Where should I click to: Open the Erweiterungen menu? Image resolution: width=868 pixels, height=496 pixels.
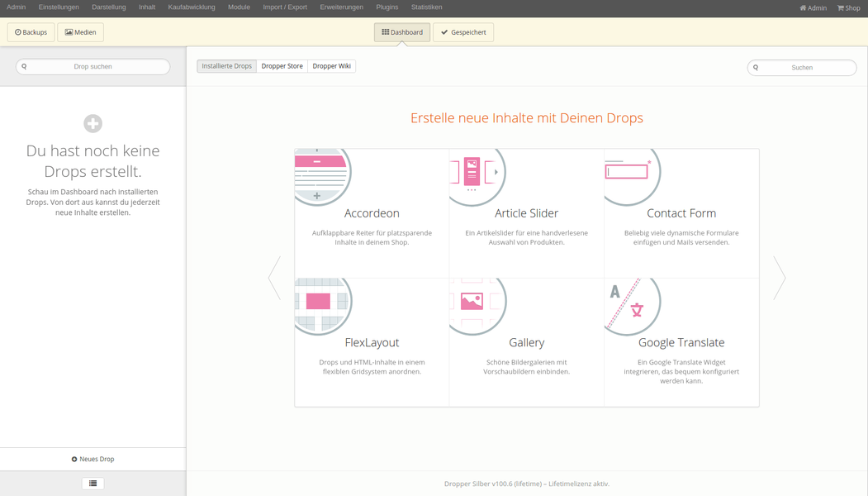coord(342,7)
